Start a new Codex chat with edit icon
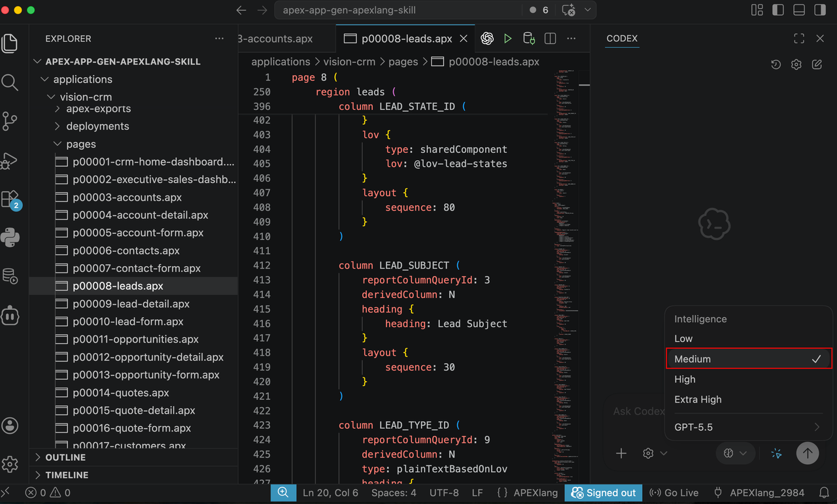This screenshot has height=504, width=837. point(817,65)
